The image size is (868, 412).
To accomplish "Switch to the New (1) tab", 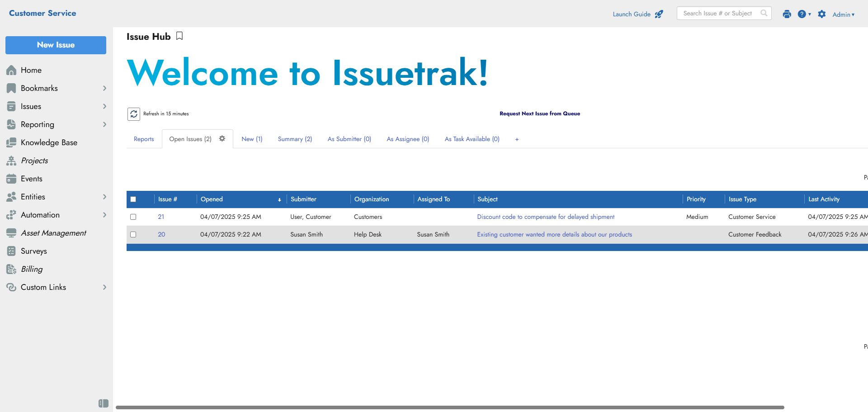I will [x=252, y=139].
